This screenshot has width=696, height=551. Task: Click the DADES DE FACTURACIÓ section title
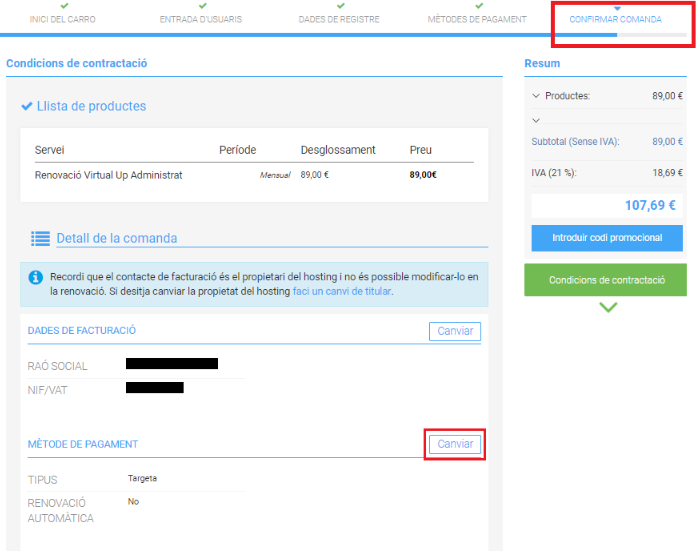click(x=82, y=331)
